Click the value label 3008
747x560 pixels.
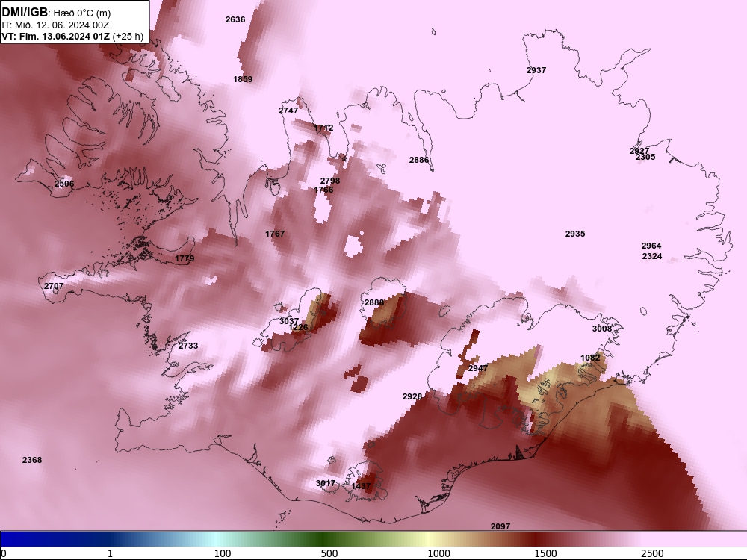601,329
